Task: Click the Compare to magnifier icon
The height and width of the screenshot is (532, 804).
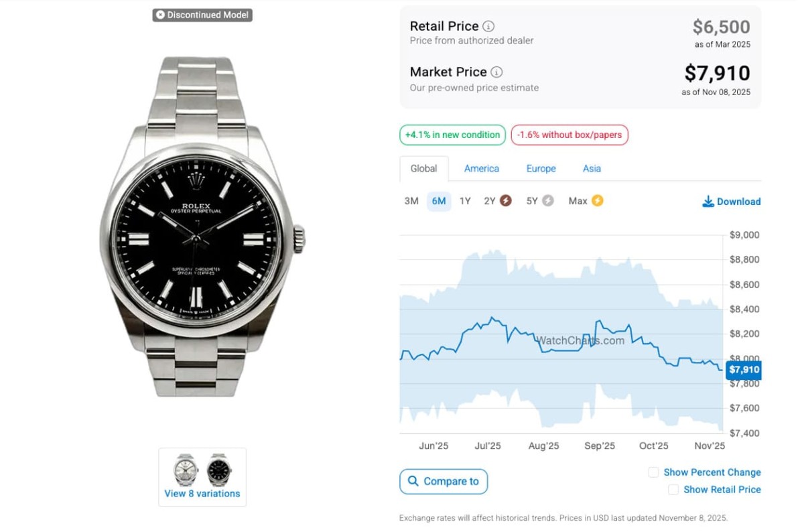Action: pyautogui.click(x=413, y=481)
